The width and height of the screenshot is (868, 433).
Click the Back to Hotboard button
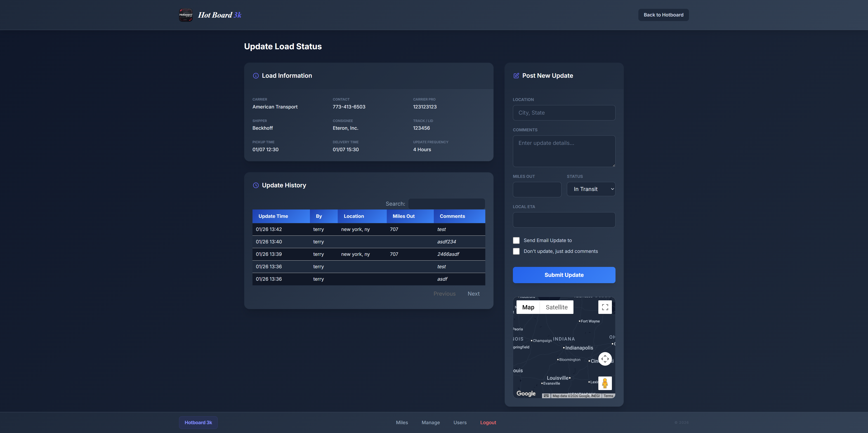(663, 15)
